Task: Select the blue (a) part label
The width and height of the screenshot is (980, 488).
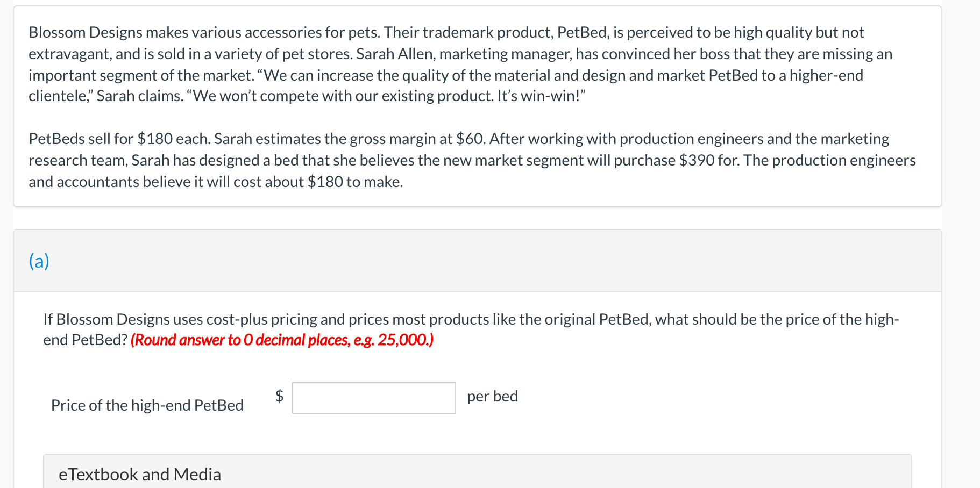Action: [39, 261]
